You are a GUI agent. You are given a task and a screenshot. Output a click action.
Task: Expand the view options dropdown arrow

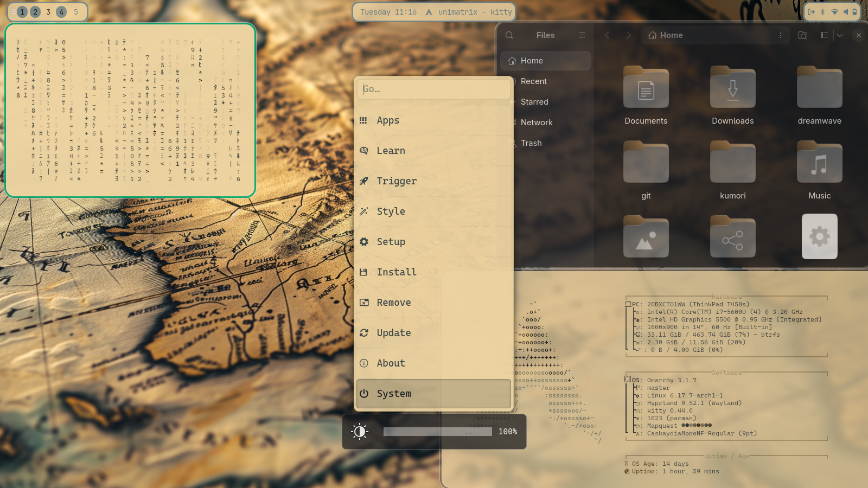pyautogui.click(x=839, y=35)
